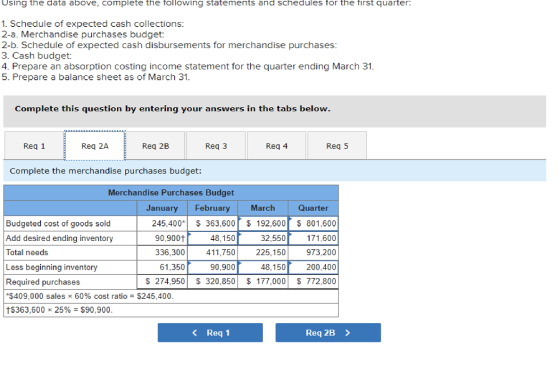560x373 pixels.
Task: Go to the Req 3 tab
Action: (x=216, y=146)
